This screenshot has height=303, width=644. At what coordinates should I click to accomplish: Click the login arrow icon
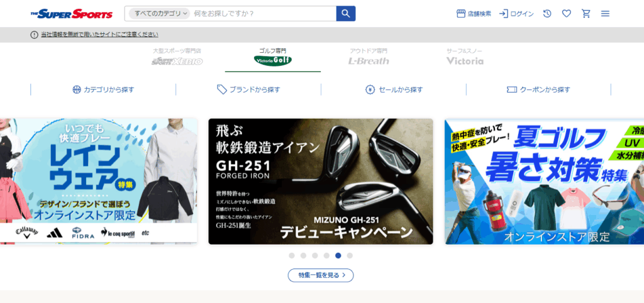(x=504, y=14)
